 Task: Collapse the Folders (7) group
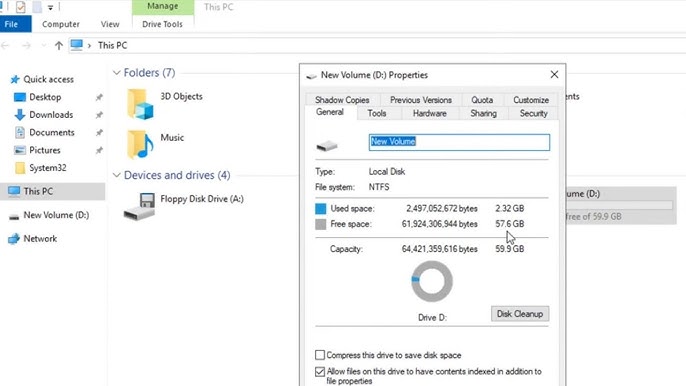pos(116,73)
